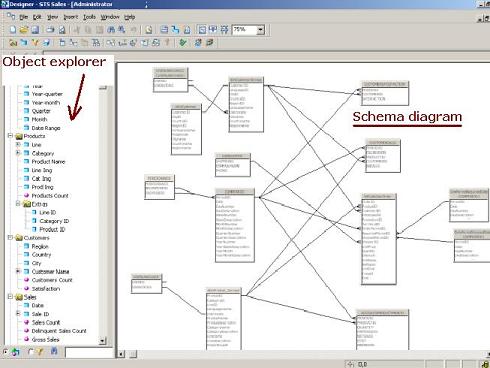Viewport: 490px width, 368px height.
Task: Collapse the Customers class node
Action: click(10, 238)
